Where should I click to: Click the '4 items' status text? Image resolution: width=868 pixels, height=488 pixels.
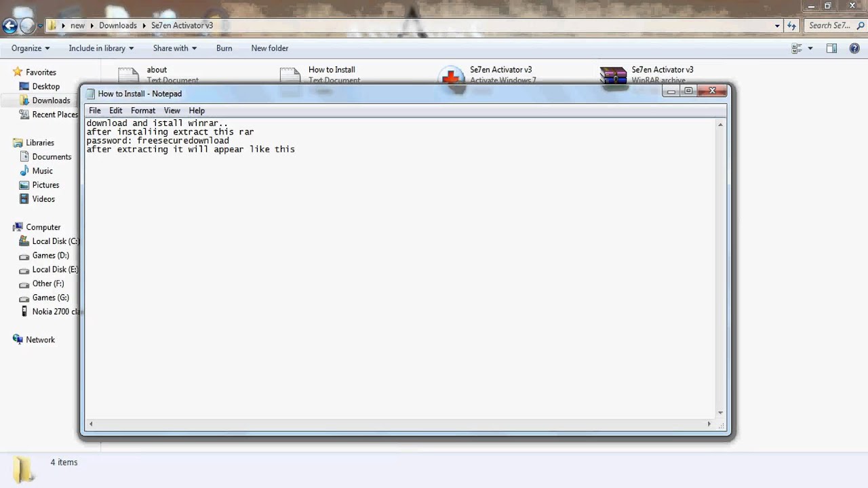click(x=64, y=462)
